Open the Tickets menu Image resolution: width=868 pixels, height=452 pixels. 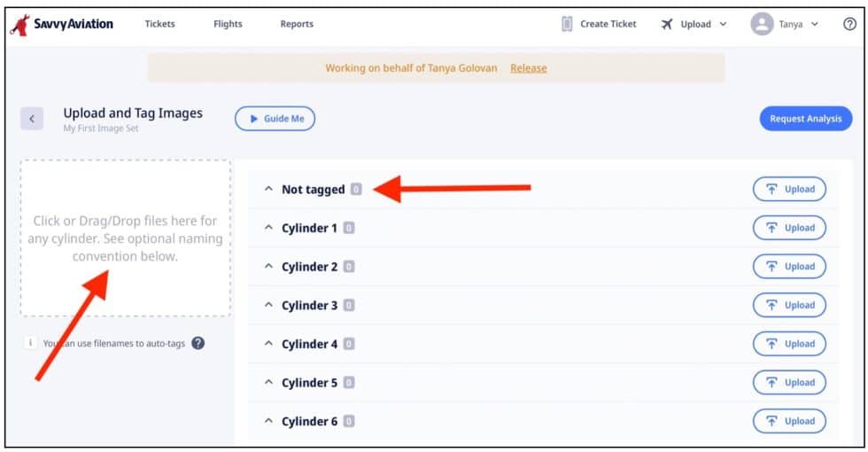point(159,24)
